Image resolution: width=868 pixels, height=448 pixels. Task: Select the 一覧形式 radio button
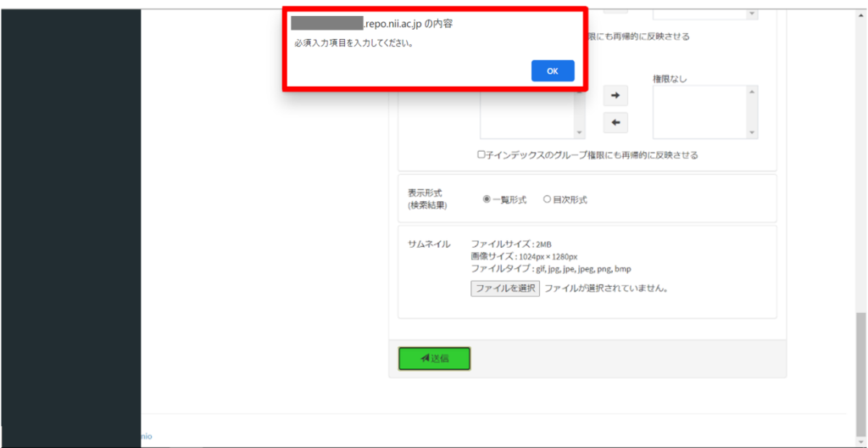pos(487,199)
